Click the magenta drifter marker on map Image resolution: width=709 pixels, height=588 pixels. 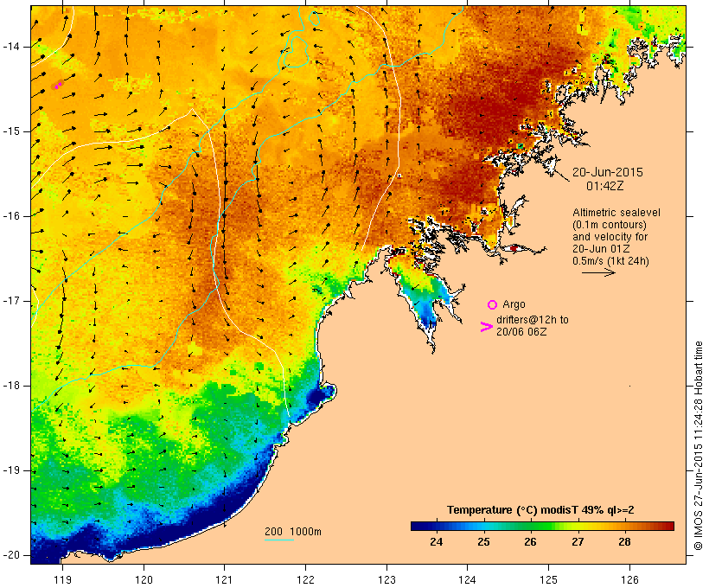click(x=58, y=85)
